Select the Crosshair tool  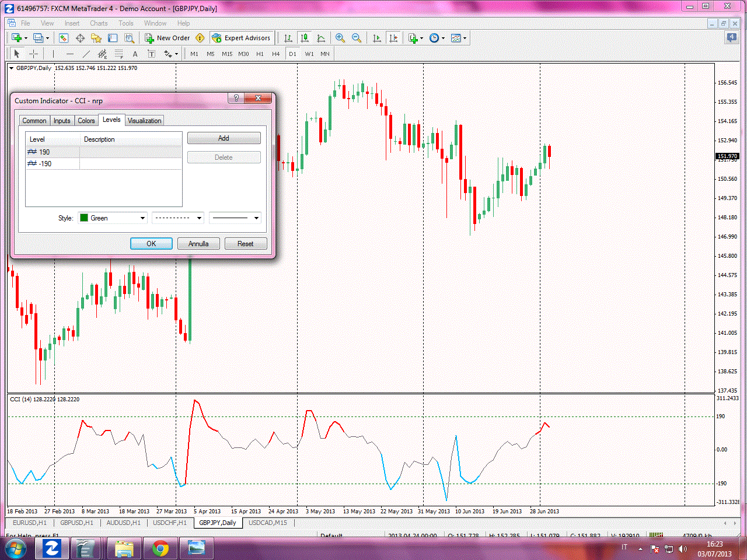pyautogui.click(x=34, y=54)
